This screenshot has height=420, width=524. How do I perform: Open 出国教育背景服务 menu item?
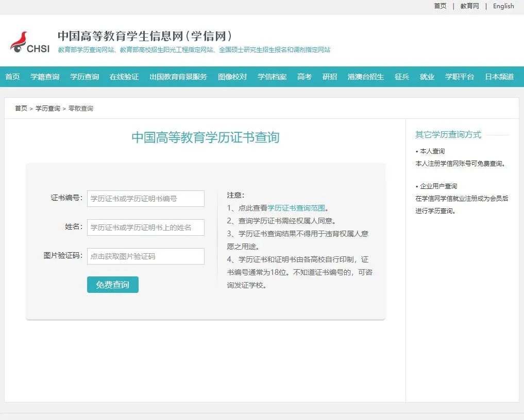coord(178,77)
